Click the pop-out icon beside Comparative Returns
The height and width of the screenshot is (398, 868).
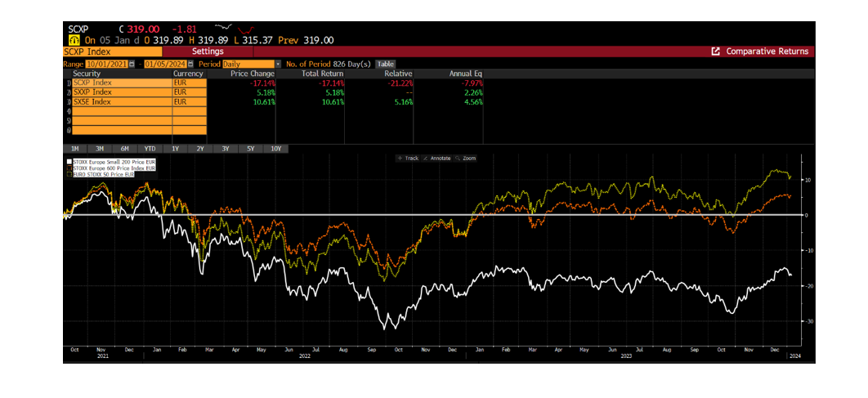coord(716,51)
